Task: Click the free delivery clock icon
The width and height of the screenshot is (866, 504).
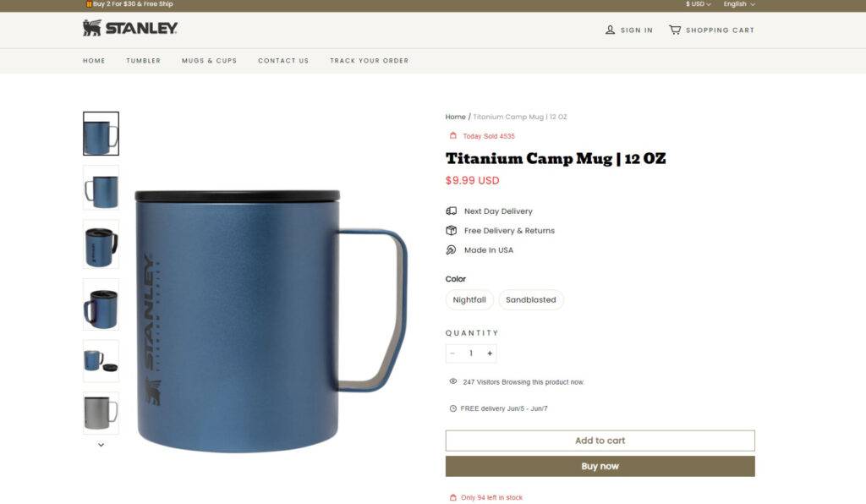Action: 453,408
